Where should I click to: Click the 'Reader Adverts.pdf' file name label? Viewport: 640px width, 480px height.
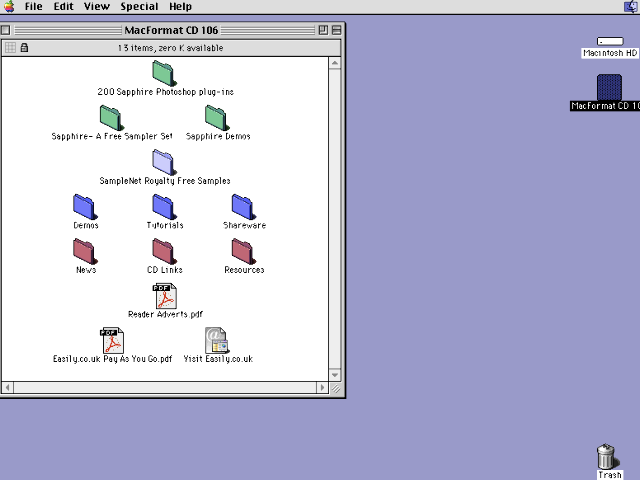click(x=165, y=314)
